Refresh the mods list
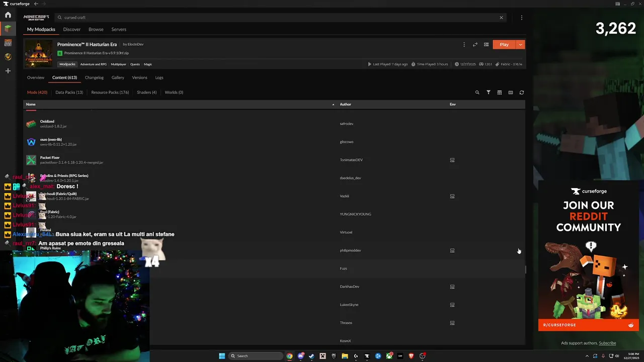This screenshot has width=644, height=362. (x=522, y=93)
